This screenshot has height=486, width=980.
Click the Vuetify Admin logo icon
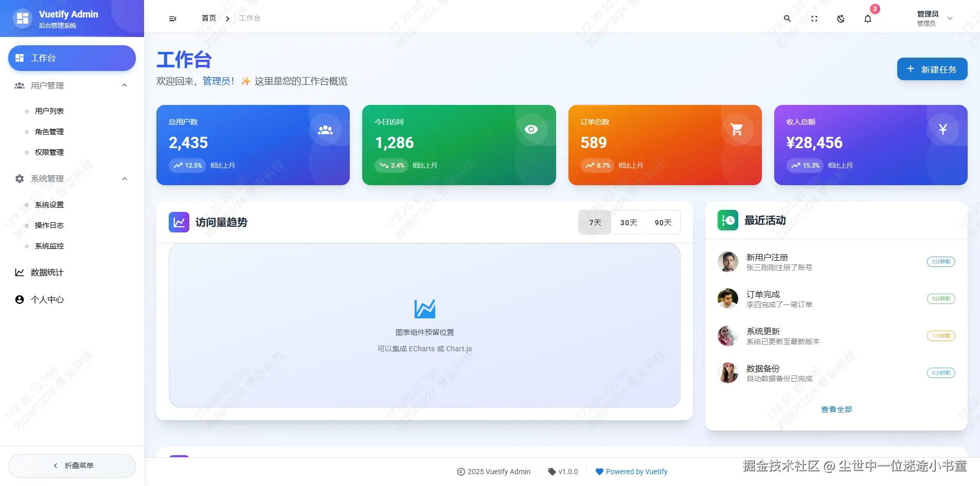point(22,18)
